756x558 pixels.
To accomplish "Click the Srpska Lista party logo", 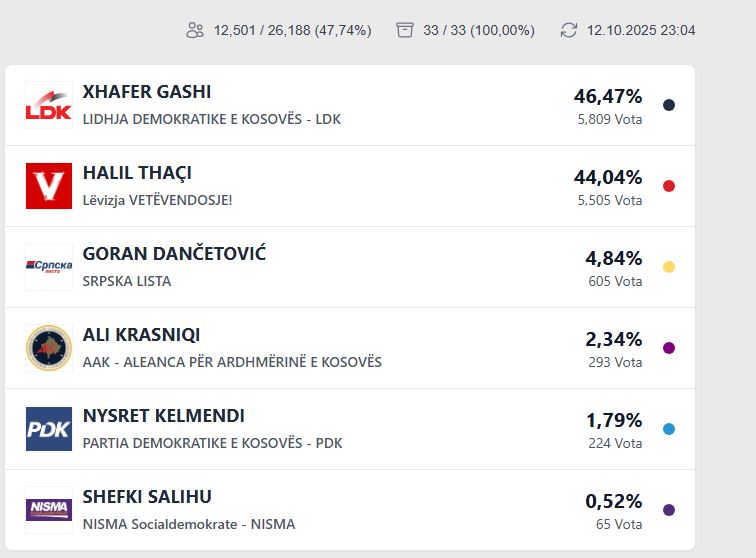I will pyautogui.click(x=49, y=267).
